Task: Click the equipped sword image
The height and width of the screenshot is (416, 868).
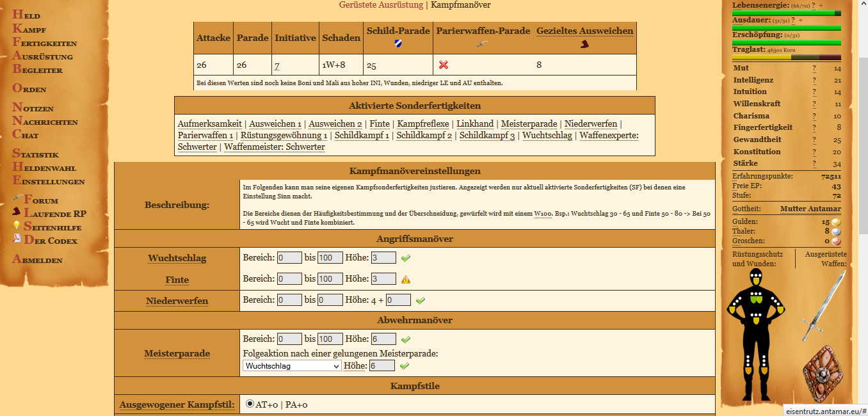Action: click(823, 306)
